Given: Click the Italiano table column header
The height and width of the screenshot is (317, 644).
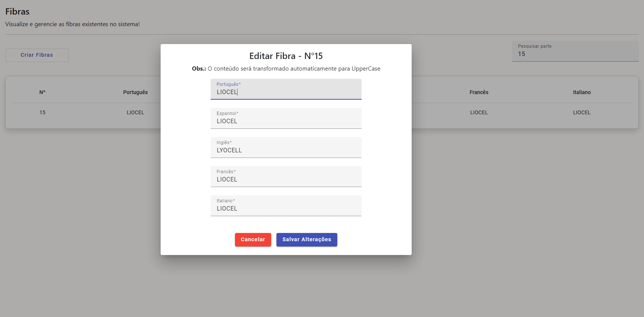Looking at the screenshot, I should tap(582, 92).
